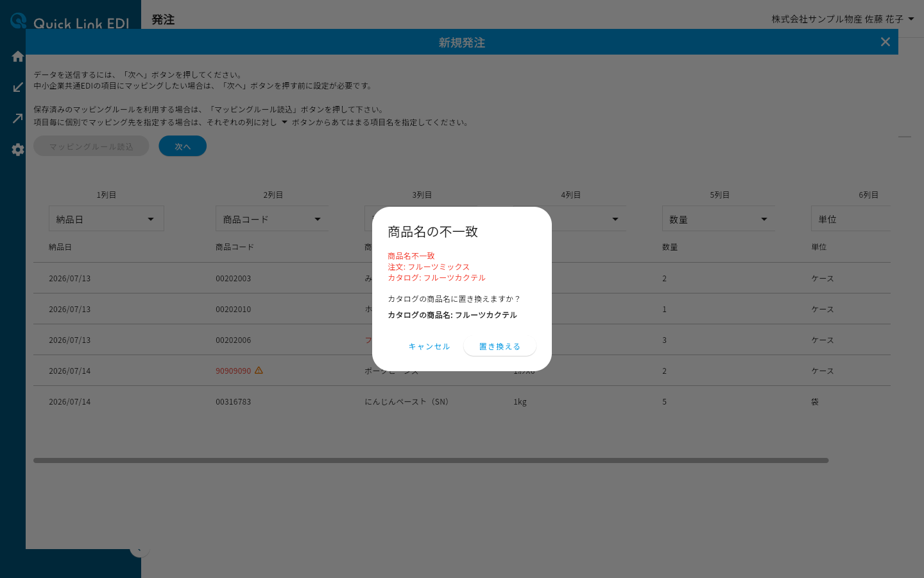Click the 発注 page heading

pos(163,20)
